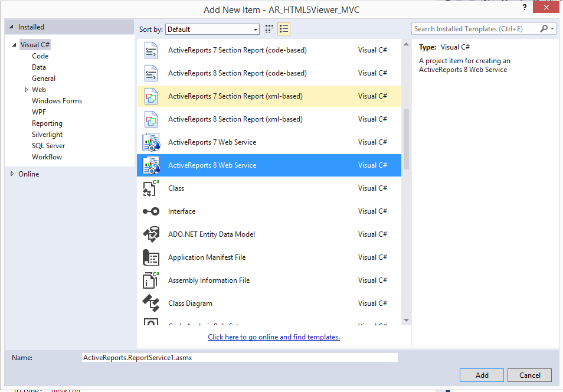This screenshot has height=392, width=563.
Task: Click ActiveReports 8 Section Report code-based icon
Action: (x=151, y=73)
